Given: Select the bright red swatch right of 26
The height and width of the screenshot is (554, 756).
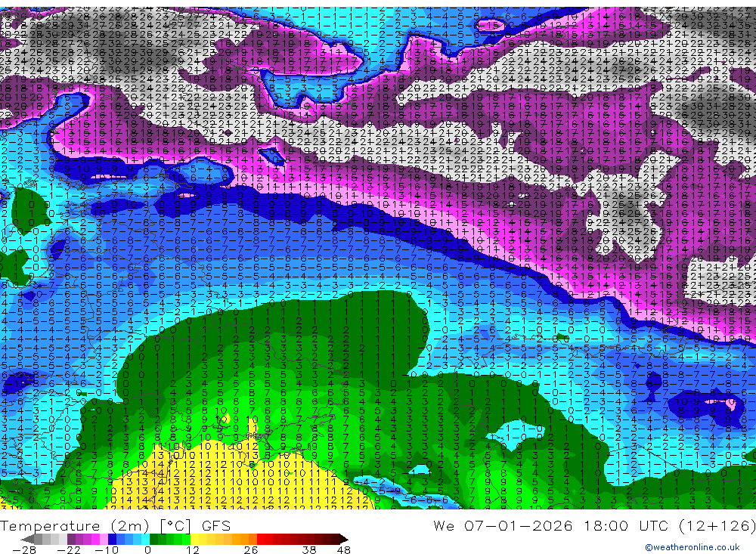Looking at the screenshot, I should pos(261,540).
